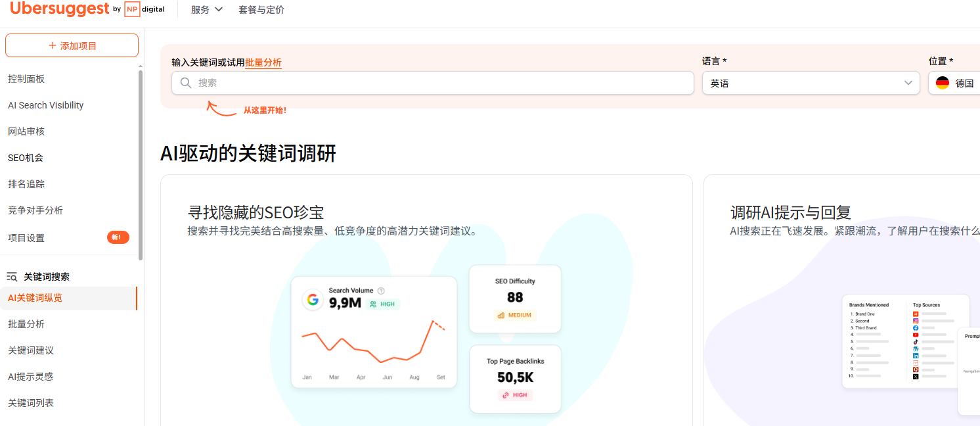Click the magnifier icon in search box
This screenshot has width=980, height=426.
pyautogui.click(x=186, y=83)
